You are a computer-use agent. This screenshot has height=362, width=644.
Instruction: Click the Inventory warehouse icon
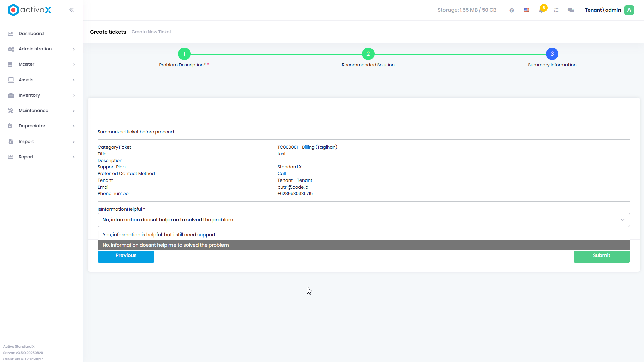point(11,95)
